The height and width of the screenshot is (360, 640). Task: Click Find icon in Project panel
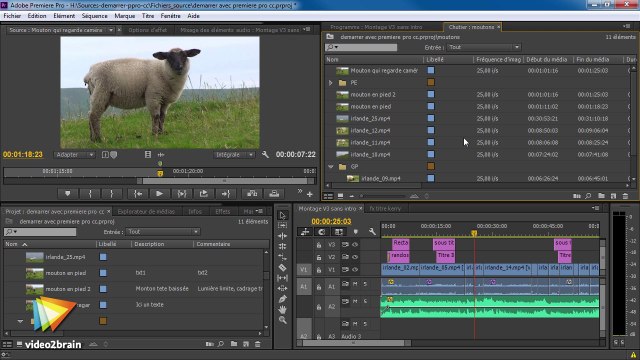click(x=221, y=344)
